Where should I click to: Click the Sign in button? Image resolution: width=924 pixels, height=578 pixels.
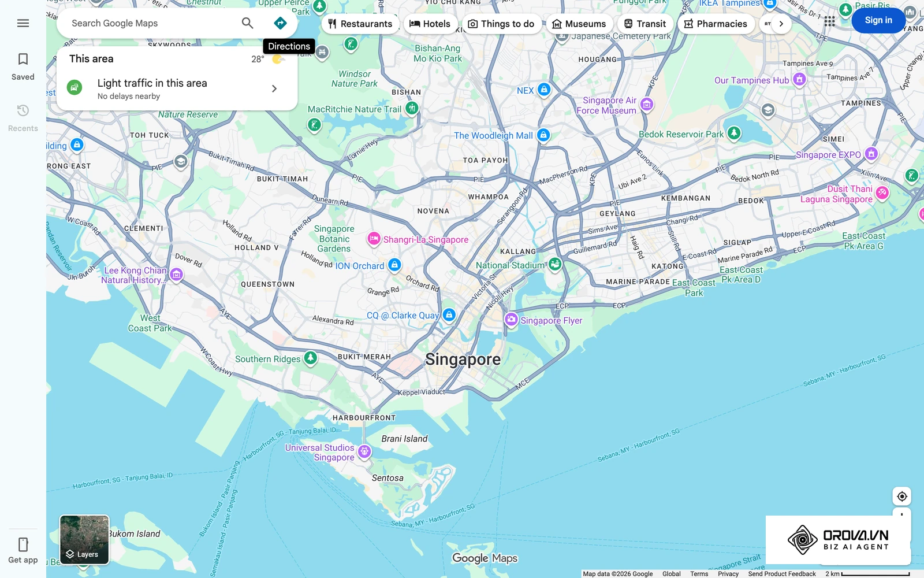pos(878,20)
